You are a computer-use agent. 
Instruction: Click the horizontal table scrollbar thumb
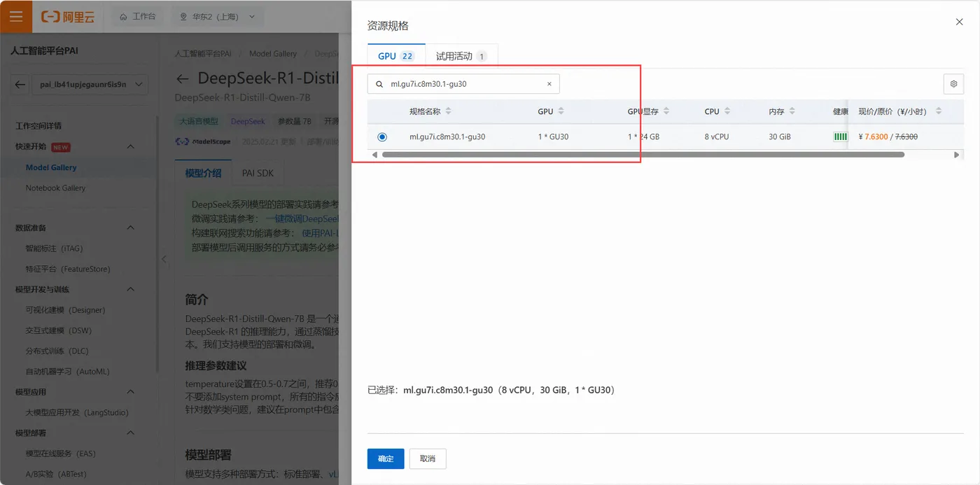pyautogui.click(x=643, y=155)
